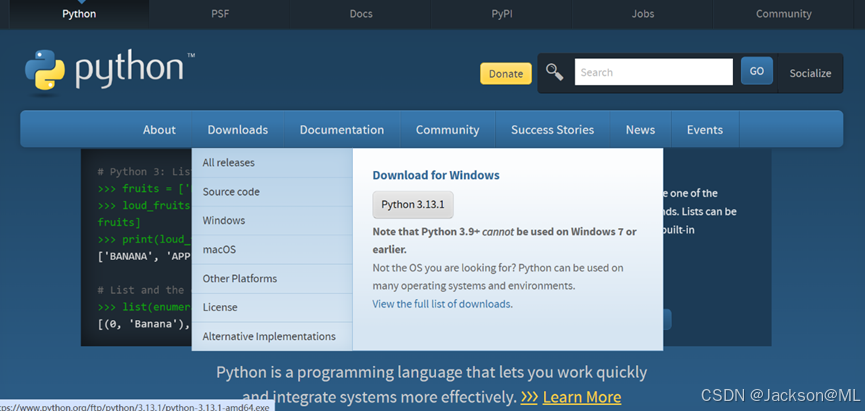Choose Source code from Downloads menu

pos(231,192)
